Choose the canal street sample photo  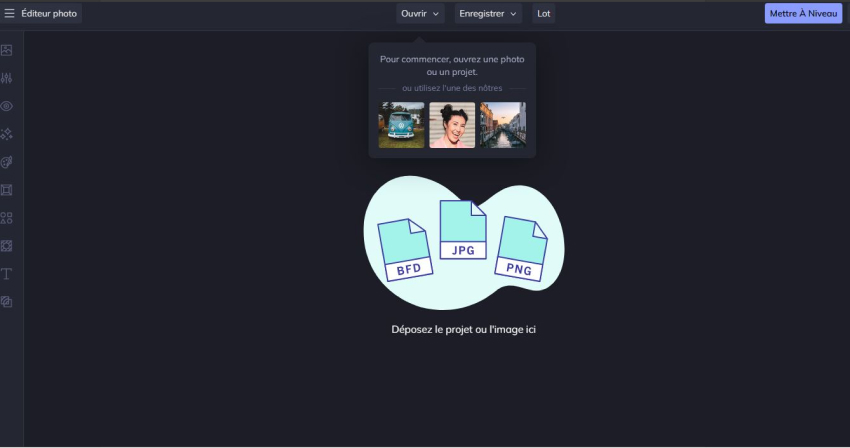tap(503, 125)
